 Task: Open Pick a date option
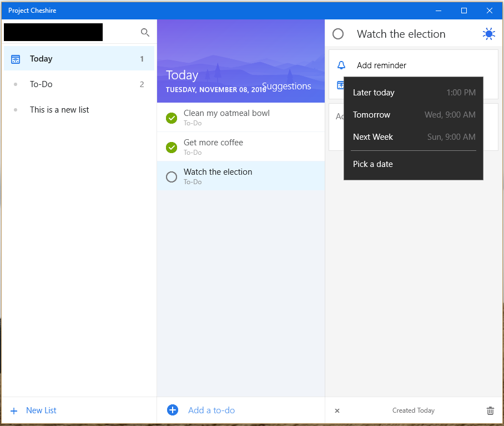coord(373,164)
